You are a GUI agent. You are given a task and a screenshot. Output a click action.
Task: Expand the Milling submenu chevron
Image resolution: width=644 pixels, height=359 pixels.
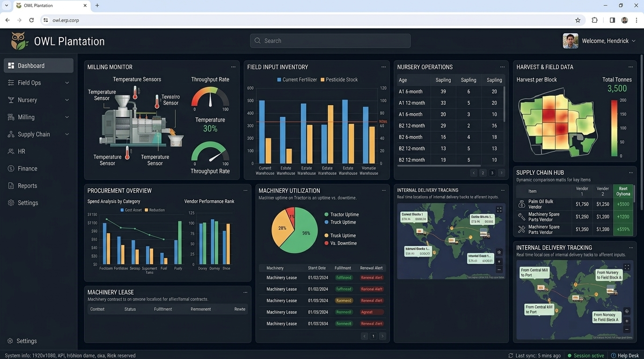tap(67, 117)
